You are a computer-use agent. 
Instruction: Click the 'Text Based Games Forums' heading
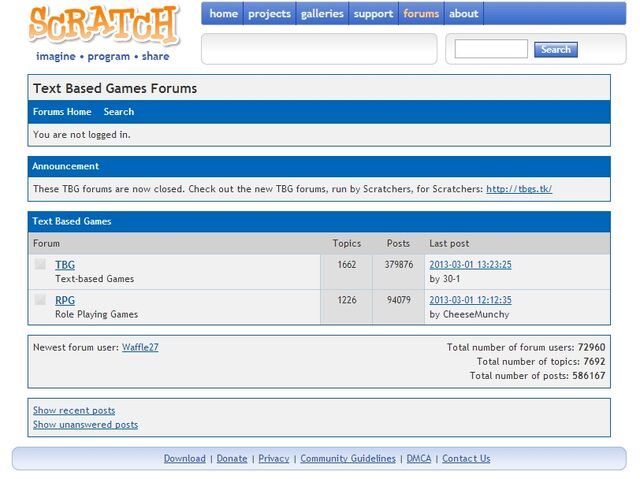point(115,89)
